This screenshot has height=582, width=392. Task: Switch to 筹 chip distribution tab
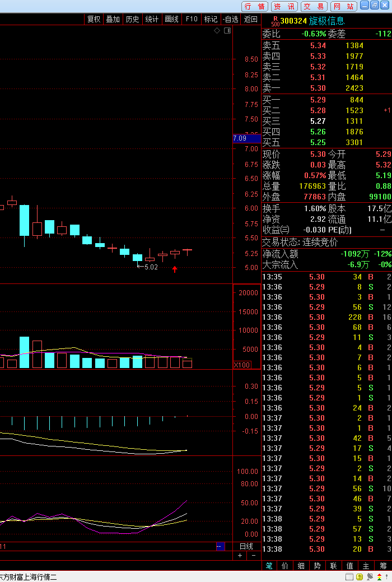pos(383,566)
